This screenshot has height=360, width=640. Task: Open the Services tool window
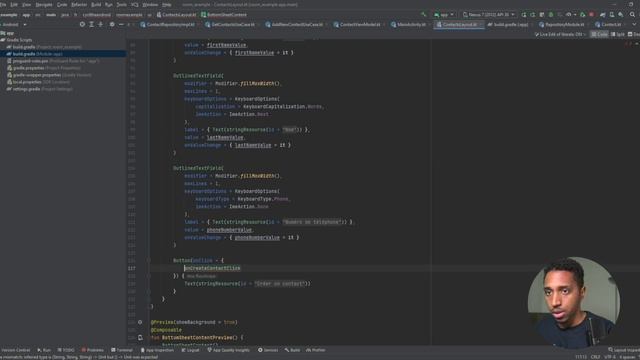(x=268, y=350)
